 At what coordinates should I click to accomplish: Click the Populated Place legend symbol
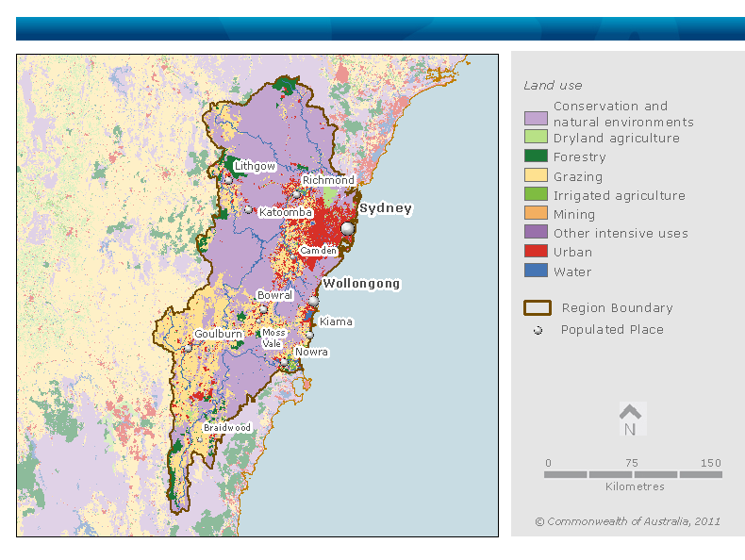[x=537, y=330]
